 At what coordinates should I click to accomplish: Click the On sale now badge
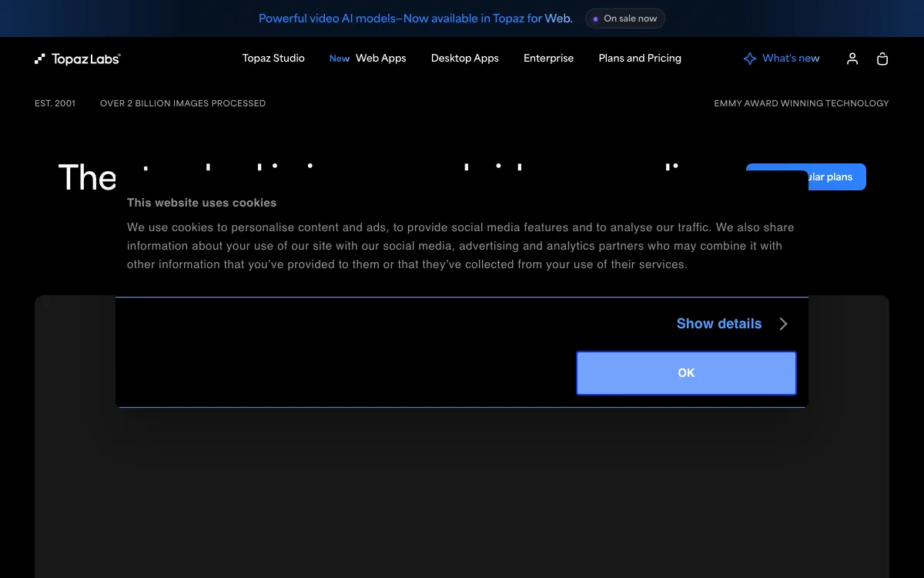click(x=624, y=18)
